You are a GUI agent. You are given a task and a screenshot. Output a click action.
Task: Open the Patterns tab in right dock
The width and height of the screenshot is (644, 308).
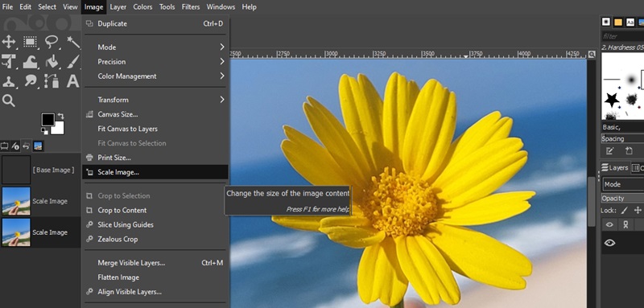pos(618,23)
